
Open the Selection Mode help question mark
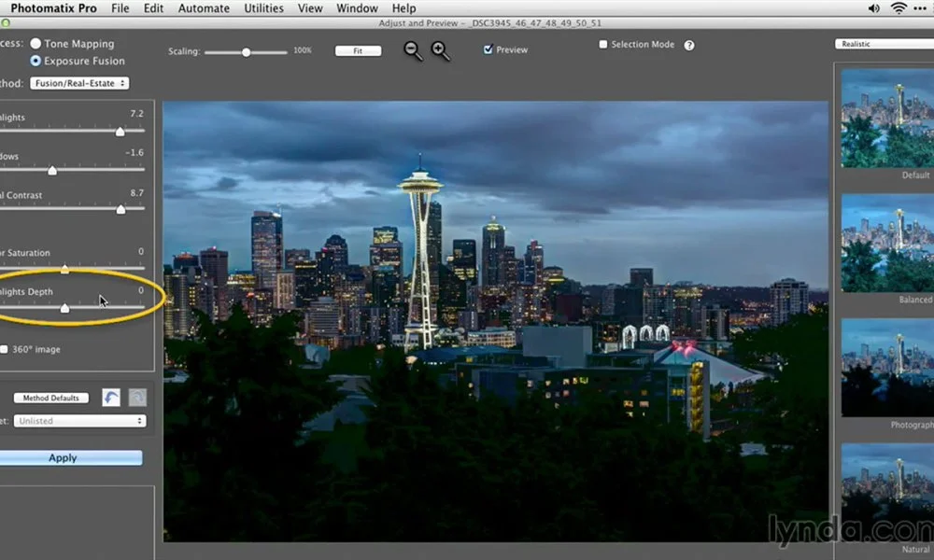689,45
